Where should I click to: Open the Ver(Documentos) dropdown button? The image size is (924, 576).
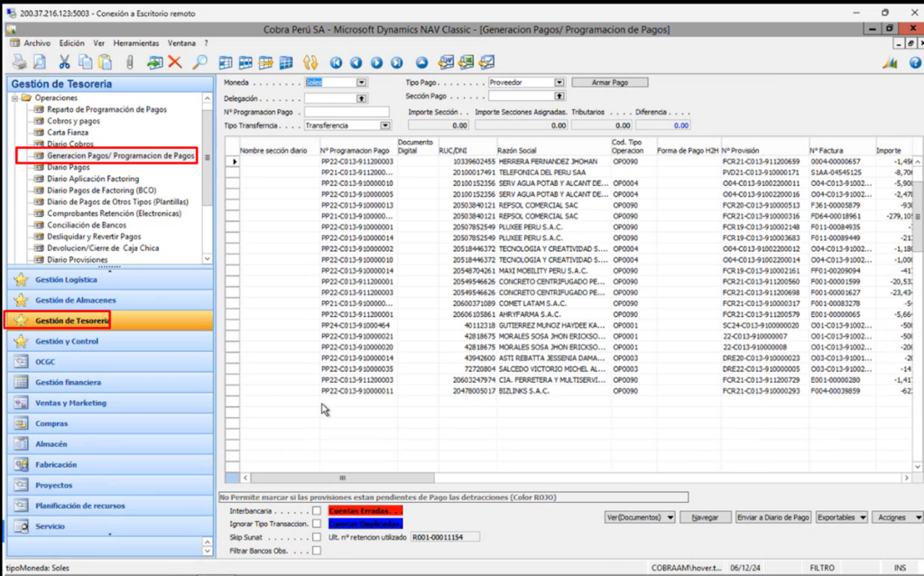(x=640, y=517)
